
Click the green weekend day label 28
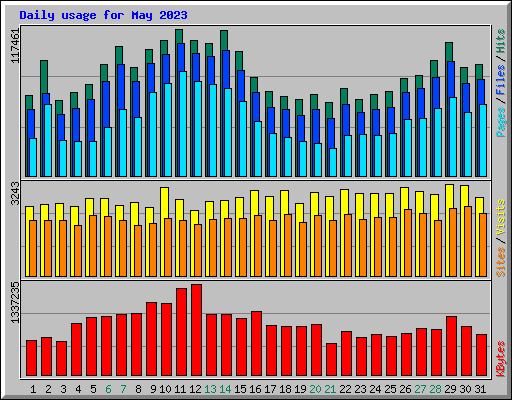tap(435, 389)
